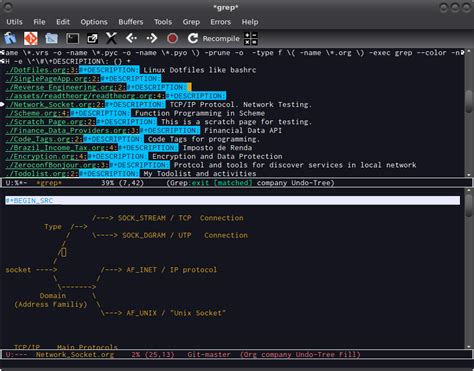This screenshot has height=371, width=474.
Task: Open the ./Network_Socket.org:2 grep match
Action: [x=55, y=104]
